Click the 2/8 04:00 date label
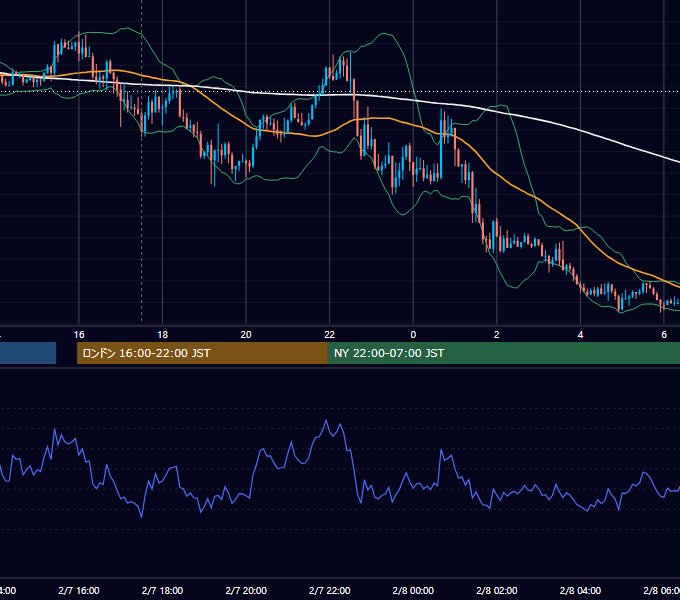 pos(580,590)
